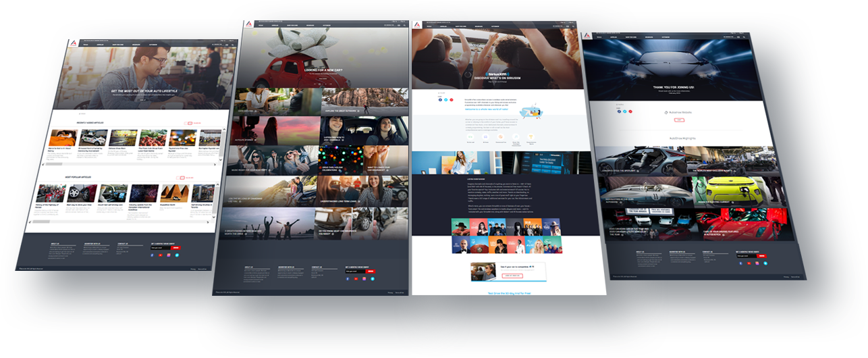Screen dimensions: 868x358
Task: Click newsletter email field in auto lifestyle footer
Action: point(161,248)
